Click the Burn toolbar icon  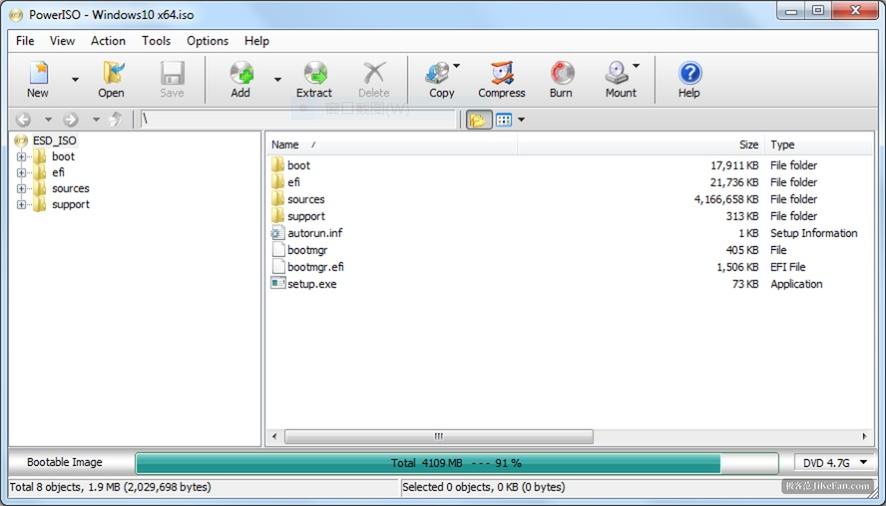561,79
